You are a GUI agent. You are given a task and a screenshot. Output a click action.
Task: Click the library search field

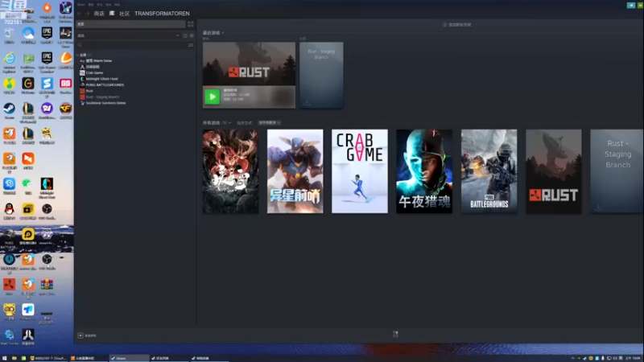(x=132, y=45)
